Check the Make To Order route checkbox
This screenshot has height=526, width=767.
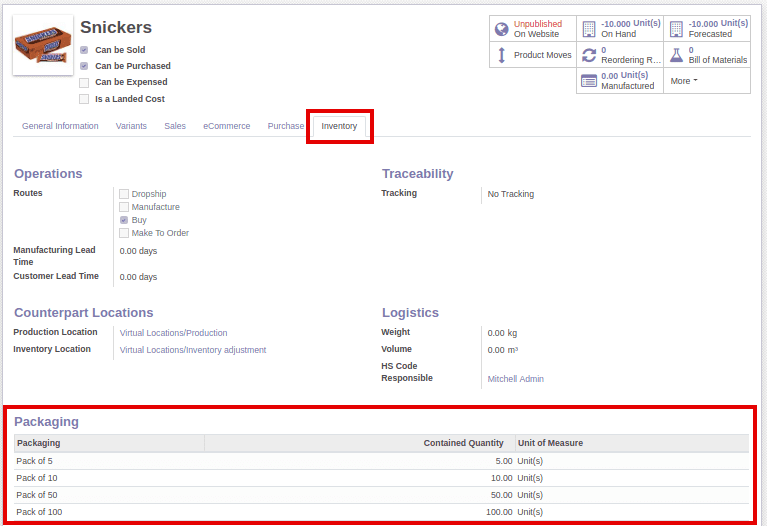click(124, 233)
